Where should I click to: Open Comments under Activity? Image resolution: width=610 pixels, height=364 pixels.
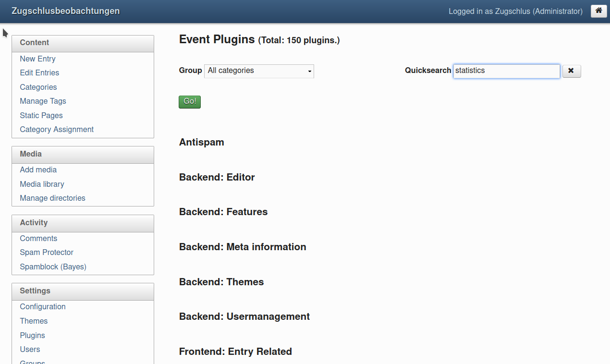pos(38,239)
